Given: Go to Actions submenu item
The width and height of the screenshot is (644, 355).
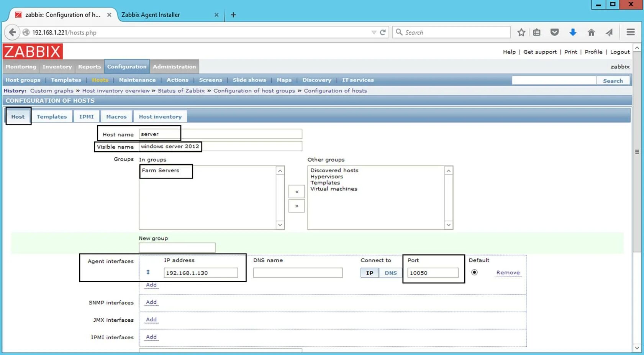Looking at the screenshot, I should pyautogui.click(x=177, y=80).
